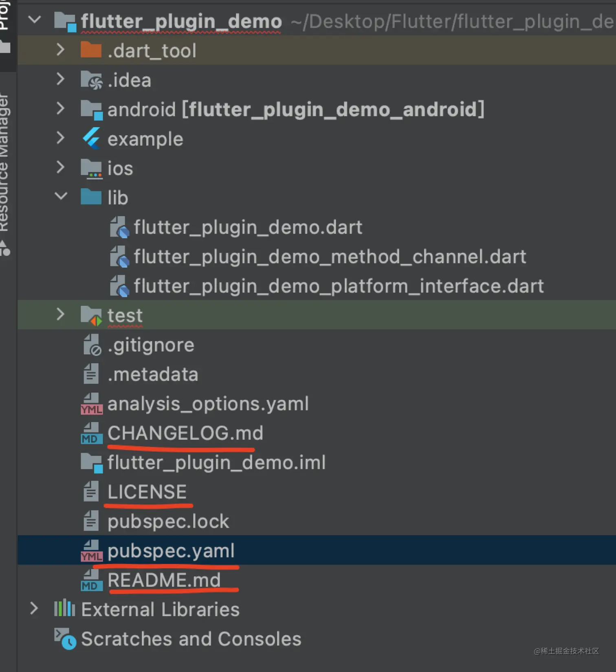
Task: Expand the android module folder
Action: click(x=61, y=109)
